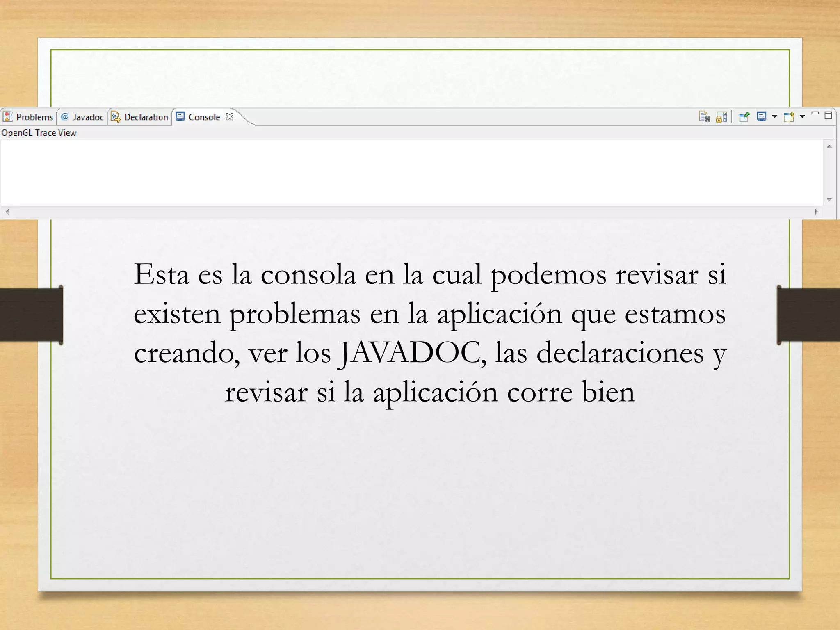
Task: Click the Clear Console icon
Action: coord(704,117)
